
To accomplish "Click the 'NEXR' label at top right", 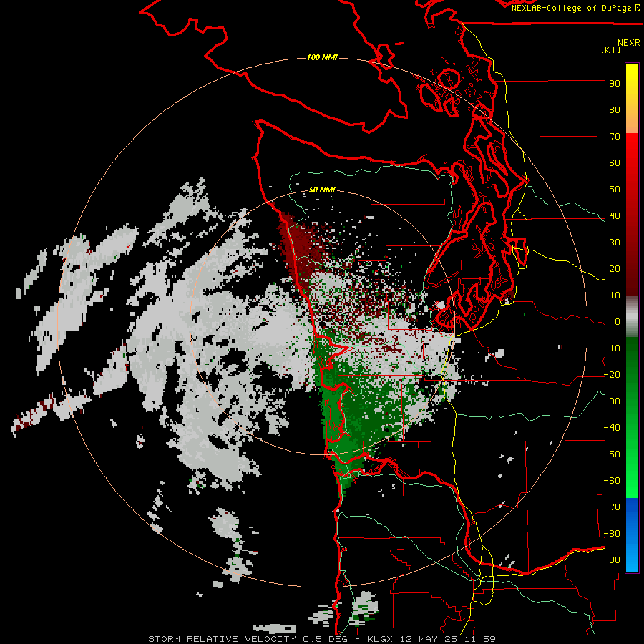I will pyautogui.click(x=628, y=43).
